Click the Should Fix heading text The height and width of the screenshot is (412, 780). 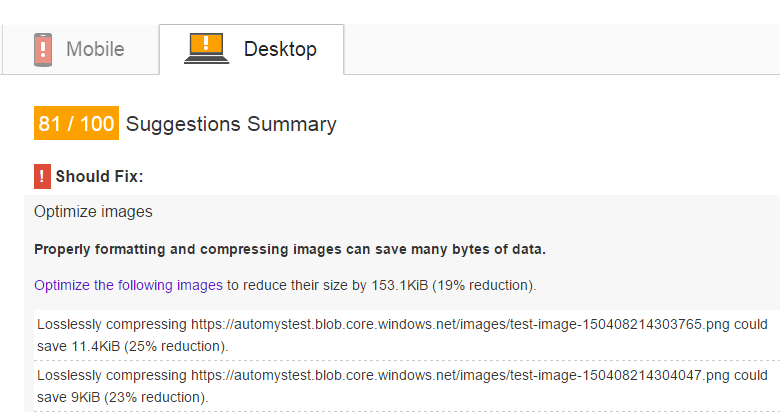pos(99,177)
